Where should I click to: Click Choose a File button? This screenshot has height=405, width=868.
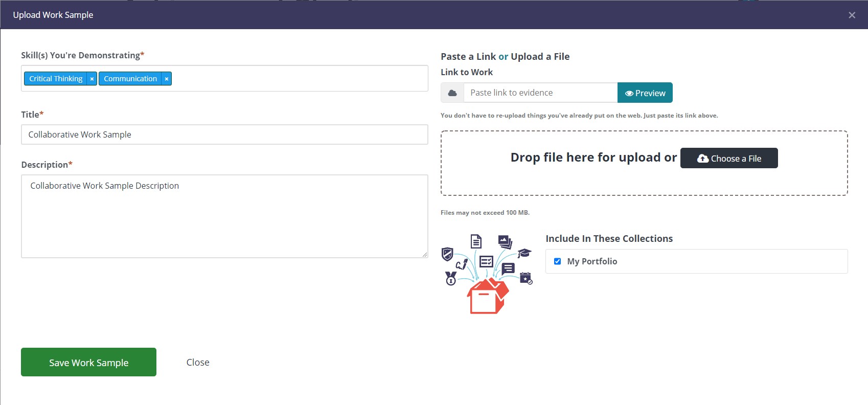(729, 158)
